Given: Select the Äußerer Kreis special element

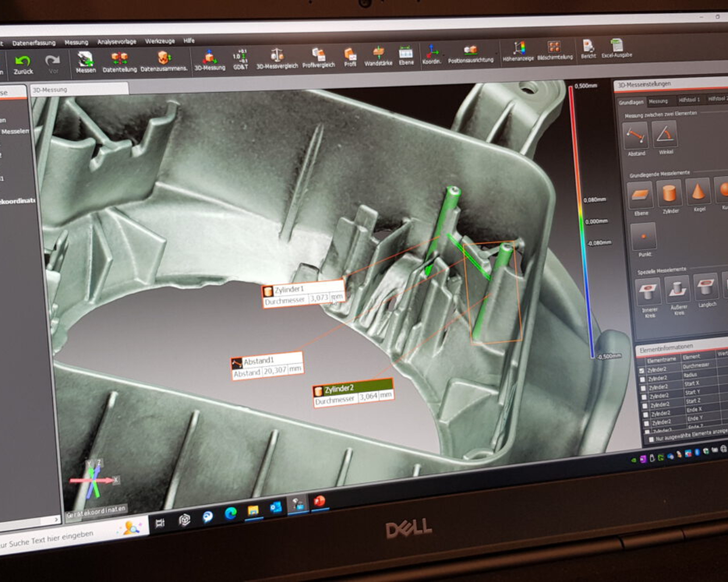Looking at the screenshot, I should click(677, 294).
